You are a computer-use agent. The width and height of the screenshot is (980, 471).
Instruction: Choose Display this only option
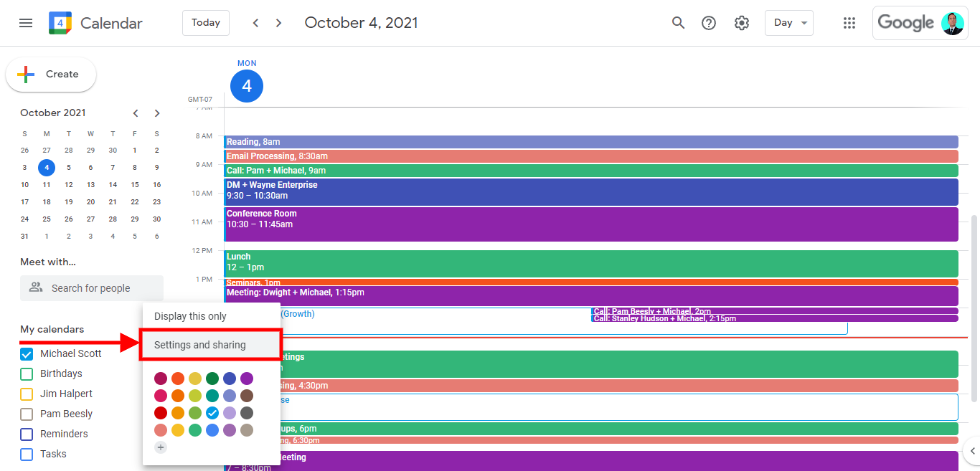(x=189, y=315)
